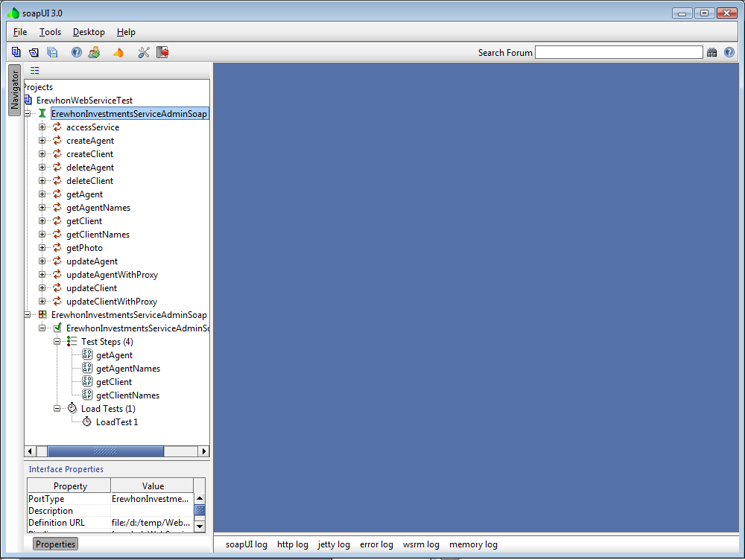Toggle the navigator properties view icon
The image size is (745, 560).
click(35, 70)
